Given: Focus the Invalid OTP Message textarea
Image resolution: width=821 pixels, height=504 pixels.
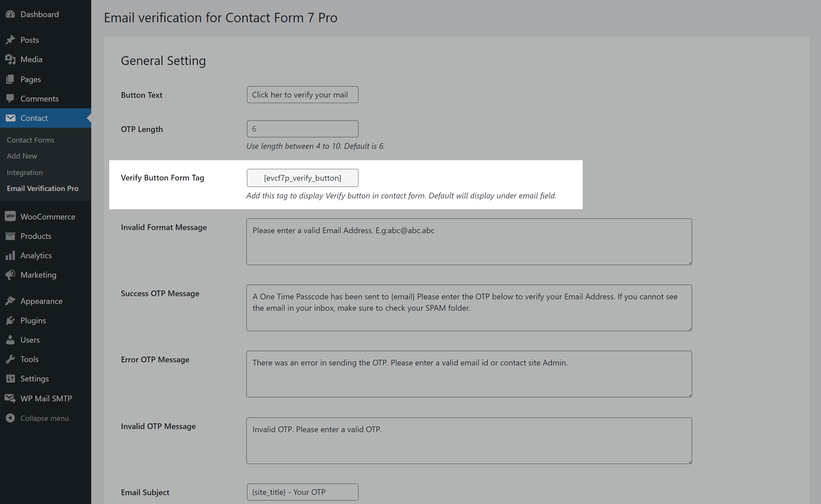Looking at the screenshot, I should (x=469, y=441).
